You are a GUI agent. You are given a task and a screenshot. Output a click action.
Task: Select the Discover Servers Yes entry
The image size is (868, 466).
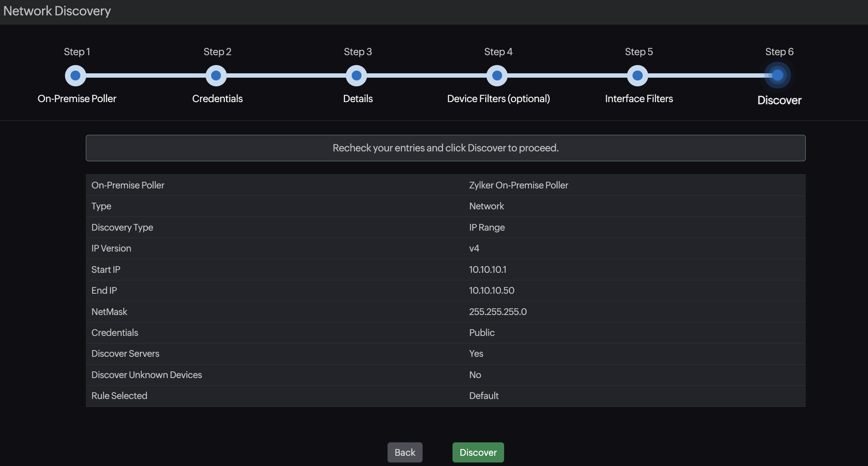(476, 353)
